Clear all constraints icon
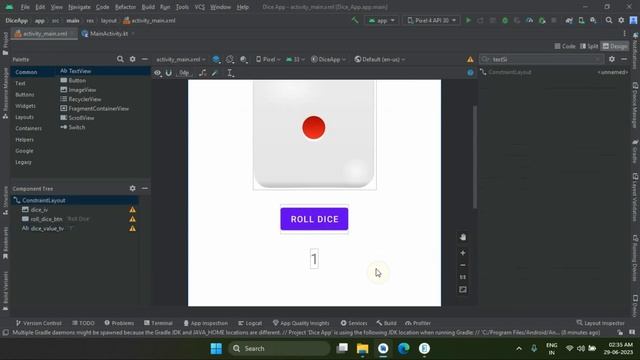The height and width of the screenshot is (360, 640). pos(202,73)
